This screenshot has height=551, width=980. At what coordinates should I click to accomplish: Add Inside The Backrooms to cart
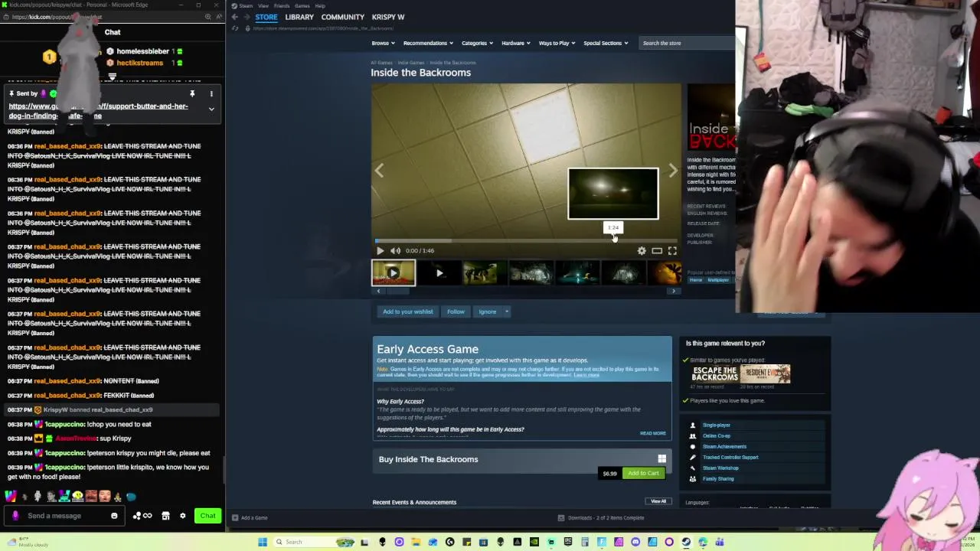click(x=643, y=473)
